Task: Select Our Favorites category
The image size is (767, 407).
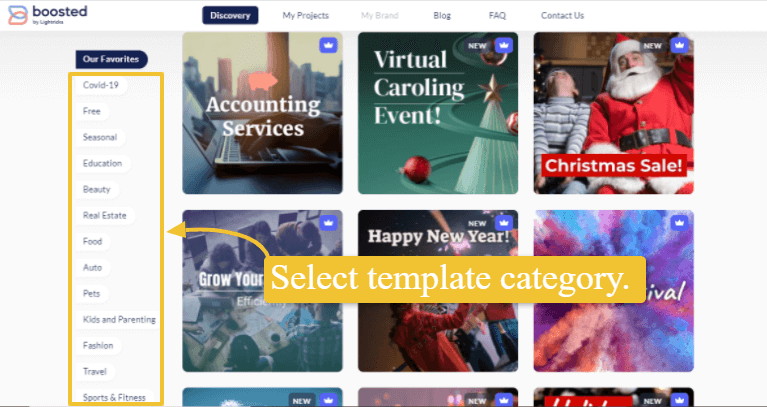Action: click(112, 59)
